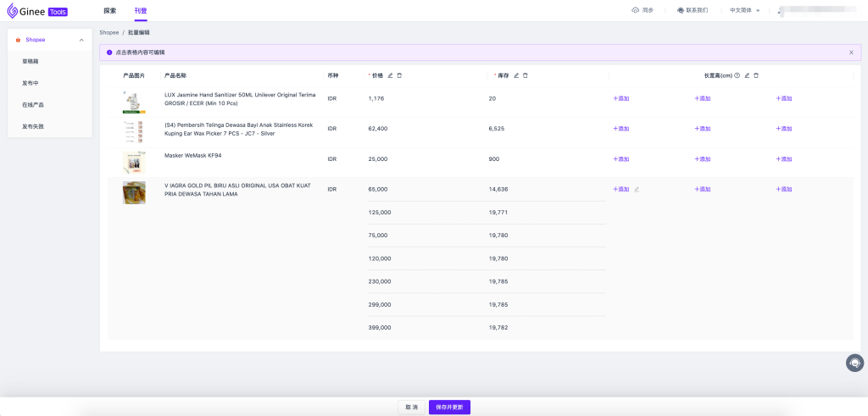Click the 保存并更新 button
Image resolution: width=868 pixels, height=416 pixels.
(x=449, y=407)
